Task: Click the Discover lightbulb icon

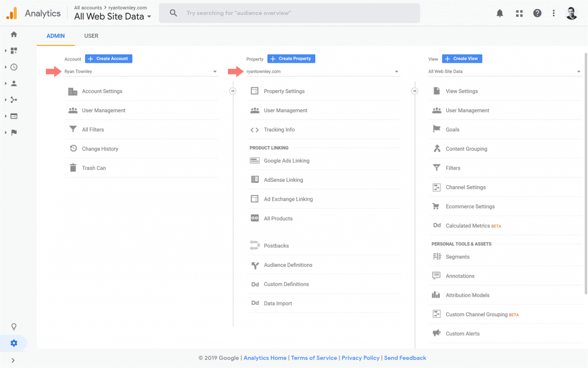Action: [14, 327]
